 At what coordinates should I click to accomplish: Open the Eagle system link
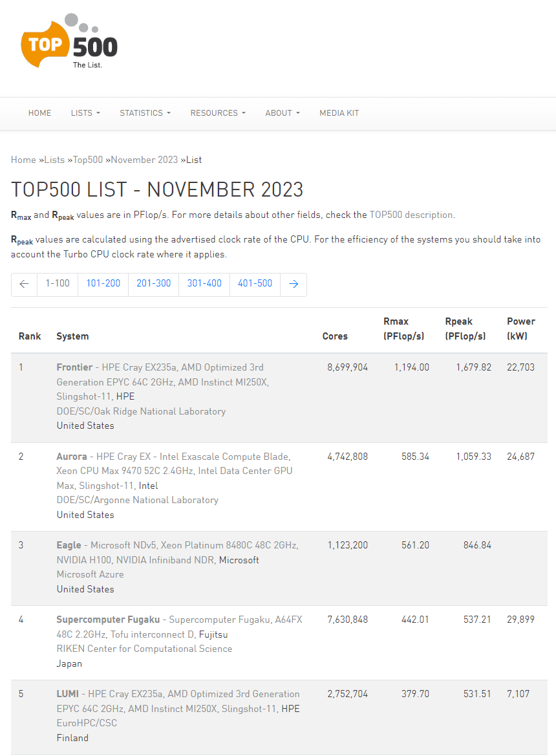point(69,545)
